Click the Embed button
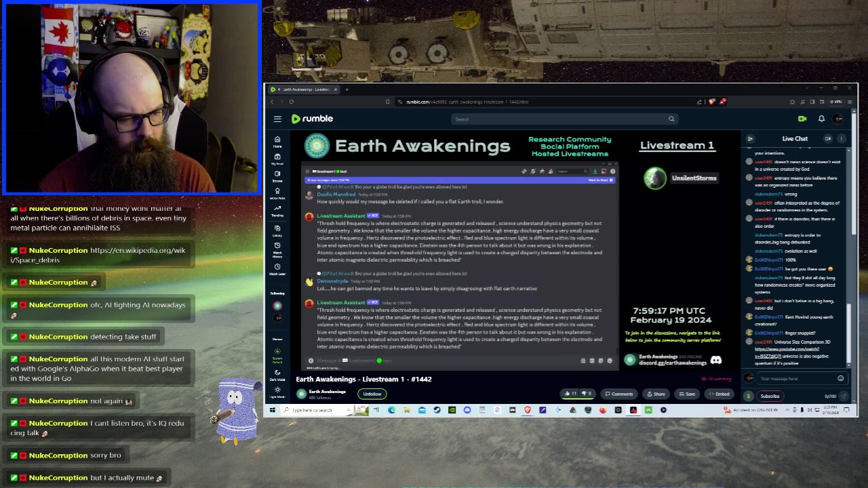Image resolution: width=868 pixels, height=488 pixels. [719, 394]
